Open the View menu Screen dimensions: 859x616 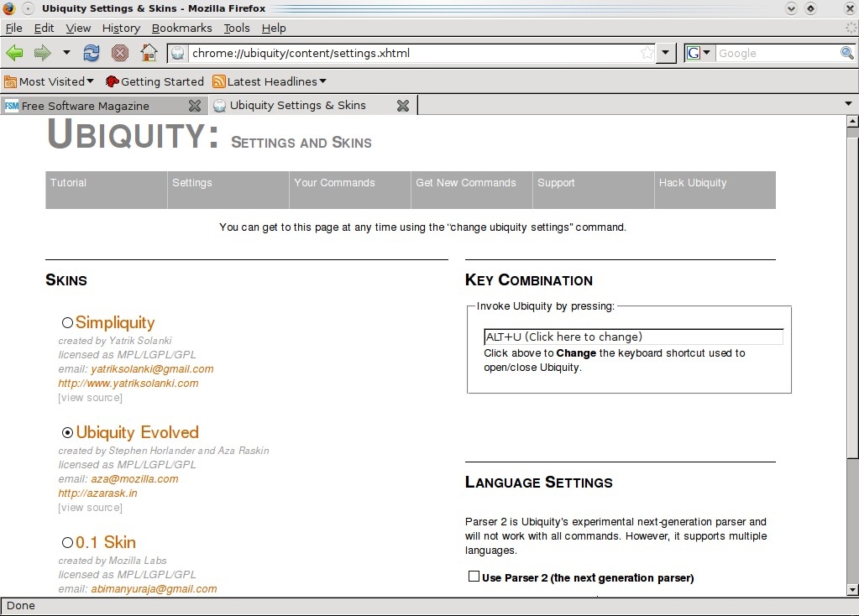(x=78, y=28)
